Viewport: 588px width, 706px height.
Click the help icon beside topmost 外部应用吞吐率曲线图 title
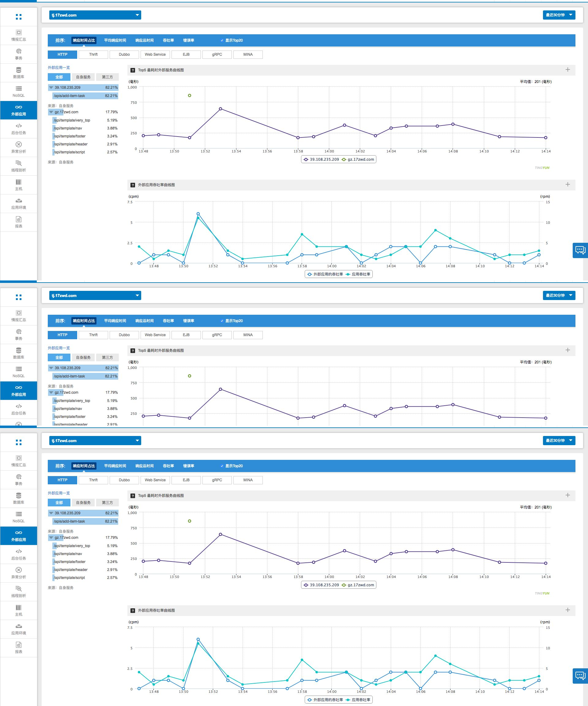click(x=133, y=185)
